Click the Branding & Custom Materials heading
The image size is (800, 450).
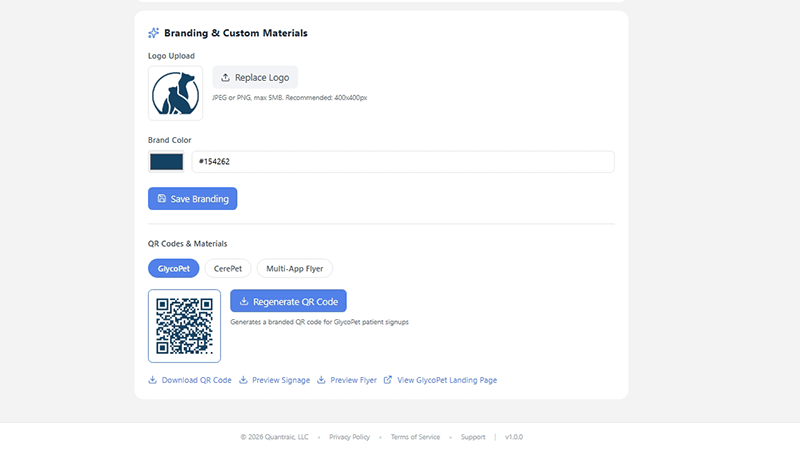[x=236, y=33]
